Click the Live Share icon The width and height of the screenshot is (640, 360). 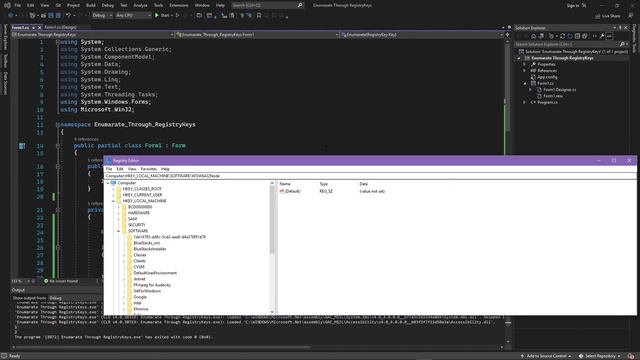coord(598,16)
